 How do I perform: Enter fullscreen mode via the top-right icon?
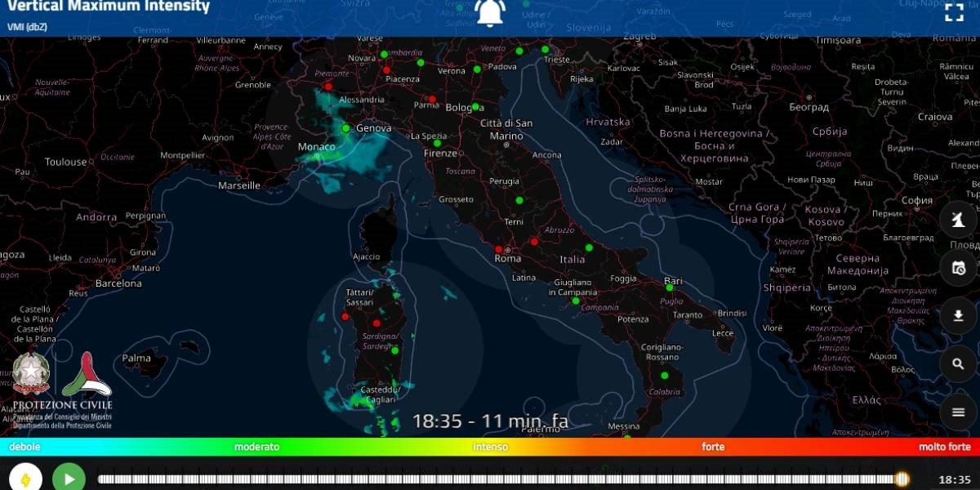point(954,11)
